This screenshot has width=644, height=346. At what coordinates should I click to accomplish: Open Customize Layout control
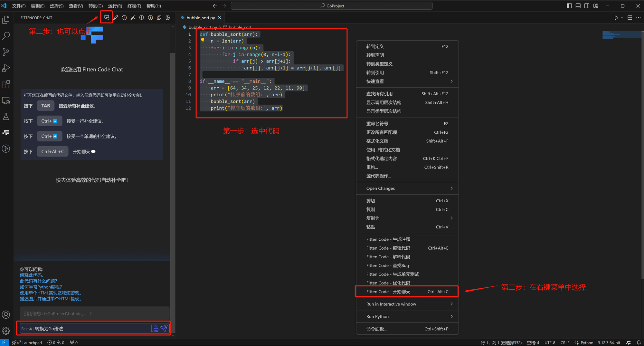click(596, 6)
